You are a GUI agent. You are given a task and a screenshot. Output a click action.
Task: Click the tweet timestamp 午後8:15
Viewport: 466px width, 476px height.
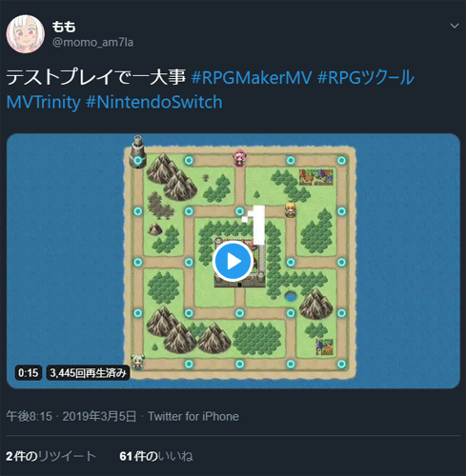(x=29, y=416)
